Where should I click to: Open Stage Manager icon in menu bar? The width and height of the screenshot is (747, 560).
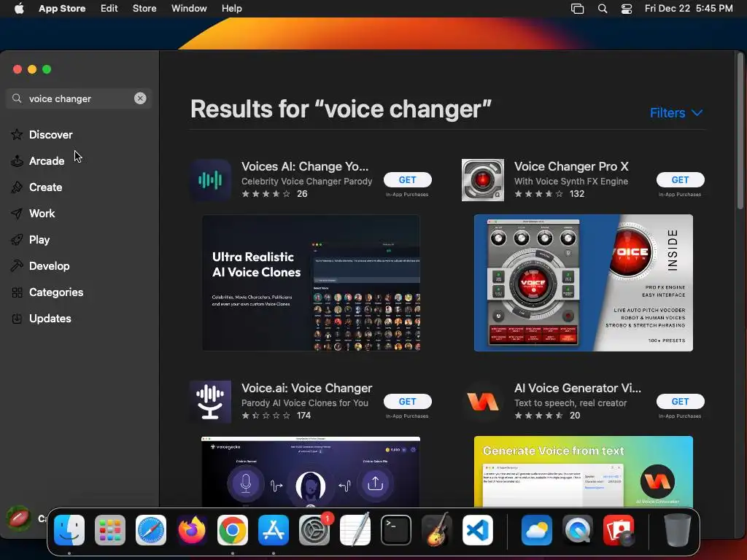tap(578, 8)
